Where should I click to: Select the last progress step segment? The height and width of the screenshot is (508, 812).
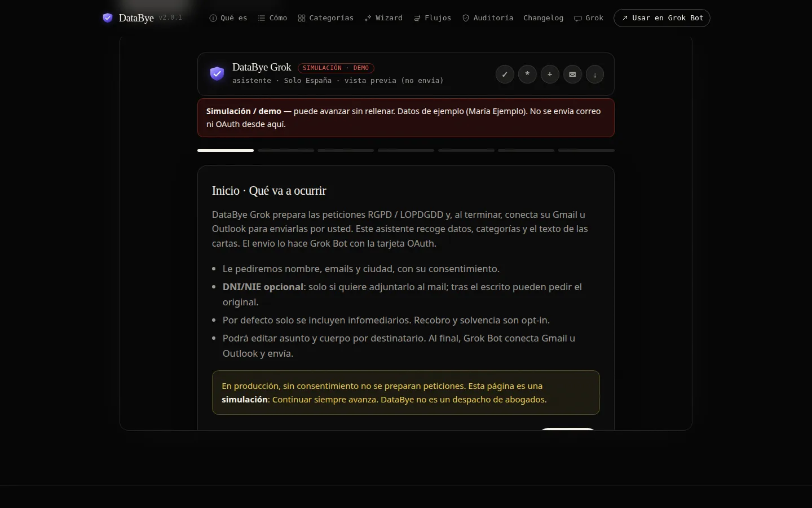(586, 150)
